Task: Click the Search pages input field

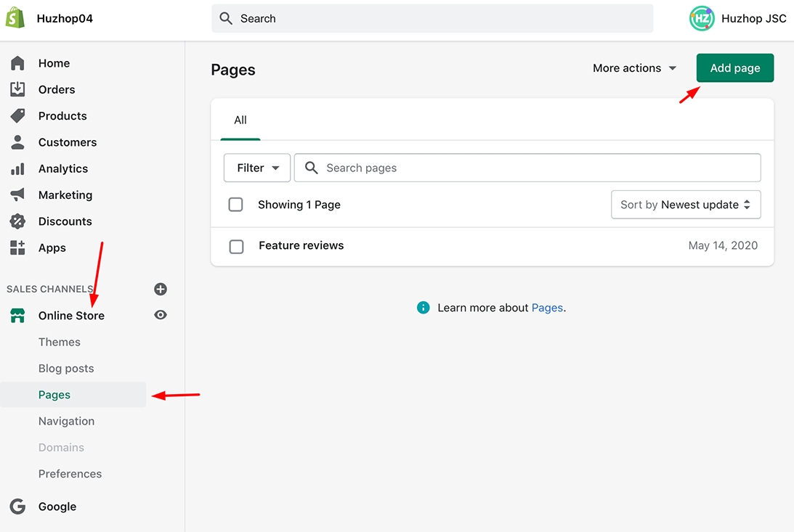Action: [x=538, y=168]
